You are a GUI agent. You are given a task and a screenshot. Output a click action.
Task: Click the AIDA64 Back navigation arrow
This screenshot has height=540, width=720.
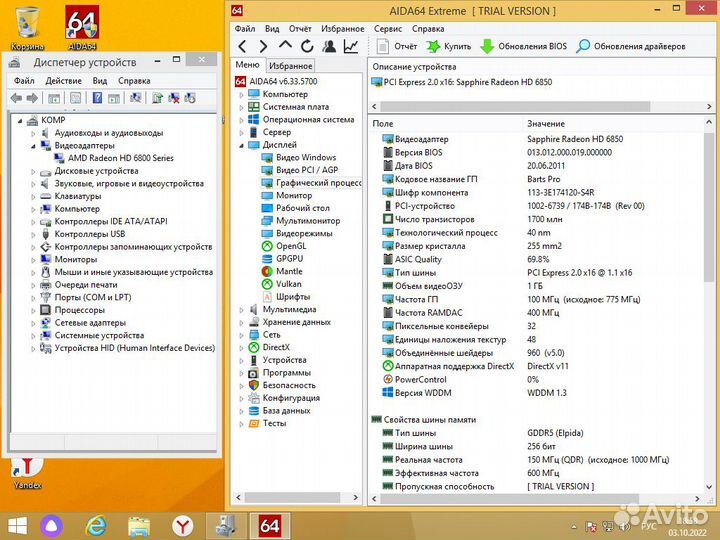(x=241, y=46)
